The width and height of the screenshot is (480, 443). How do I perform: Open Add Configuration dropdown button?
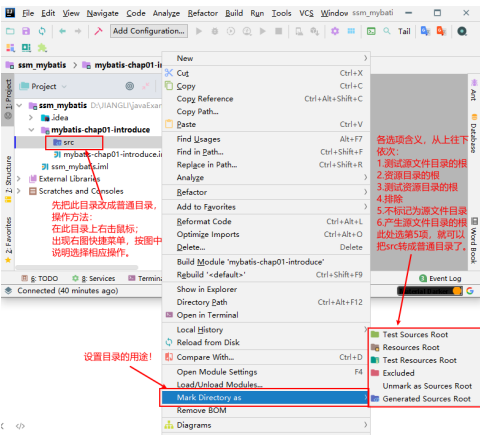point(149,31)
